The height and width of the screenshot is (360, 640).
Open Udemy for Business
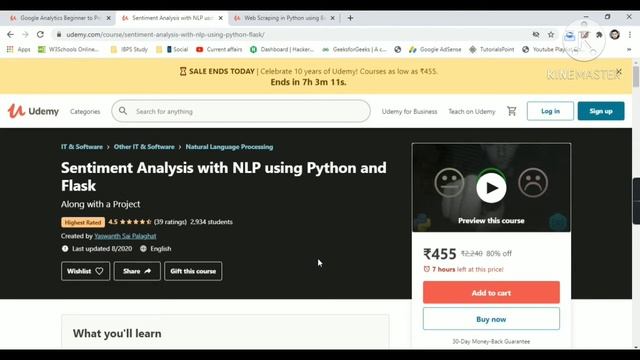tap(409, 111)
